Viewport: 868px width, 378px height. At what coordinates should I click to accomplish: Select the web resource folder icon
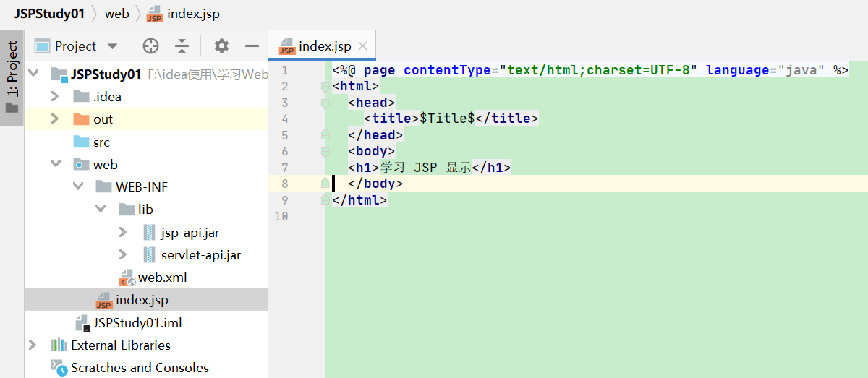pos(81,164)
